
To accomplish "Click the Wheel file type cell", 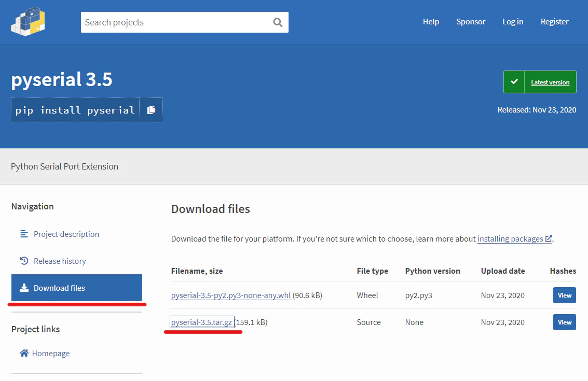I will 367,295.
